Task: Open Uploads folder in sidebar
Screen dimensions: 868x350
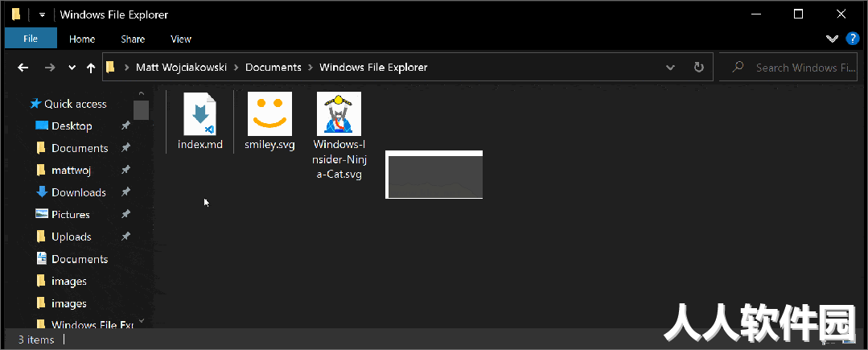Action: (72, 237)
